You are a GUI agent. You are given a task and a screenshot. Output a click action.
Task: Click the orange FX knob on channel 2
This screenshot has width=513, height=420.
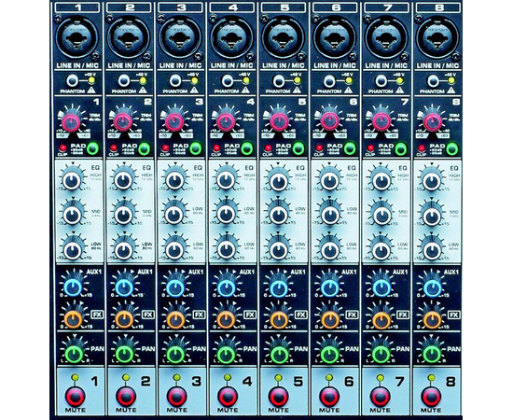124,319
